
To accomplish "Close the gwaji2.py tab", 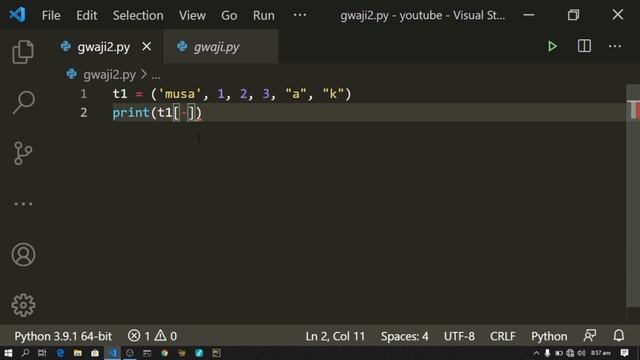I will 147,47.
